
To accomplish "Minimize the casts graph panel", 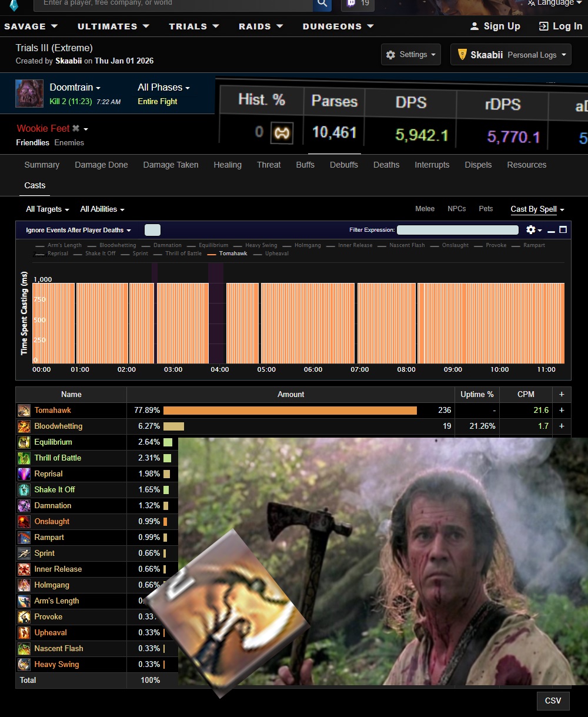I will pos(551,231).
